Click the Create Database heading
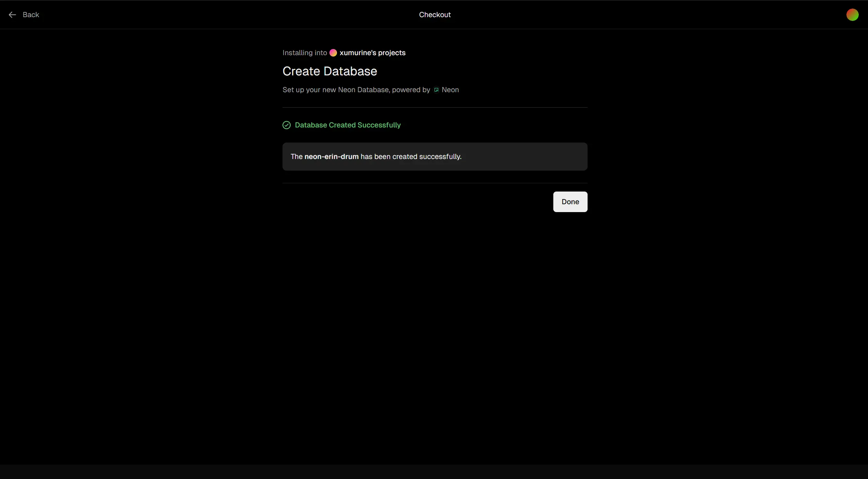This screenshot has width=868, height=479. click(x=329, y=71)
